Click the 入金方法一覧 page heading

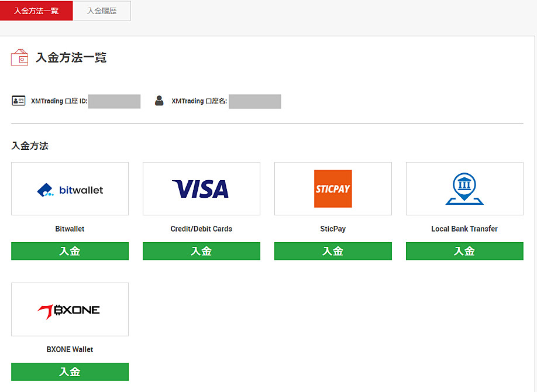point(71,57)
